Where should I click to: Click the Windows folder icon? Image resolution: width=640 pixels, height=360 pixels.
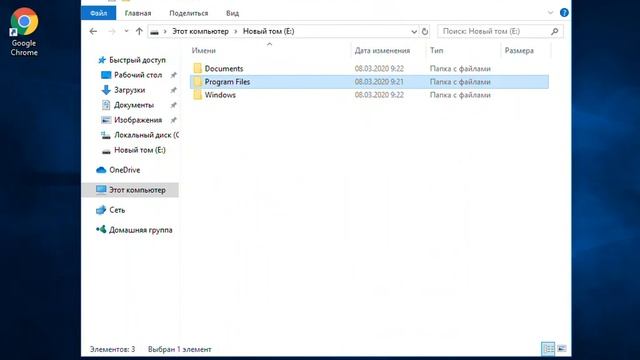pos(198,95)
